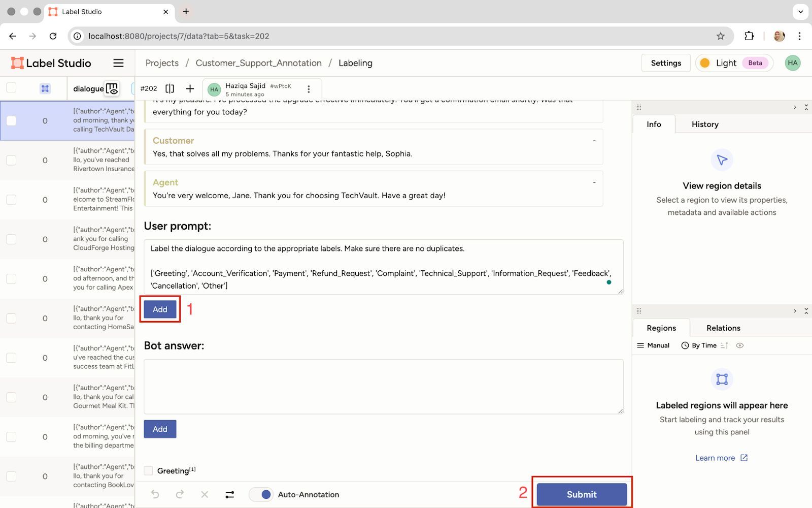Image resolution: width=812 pixels, height=508 pixels.
Task: Toggle the Auto-Annotation switch
Action: [261, 494]
